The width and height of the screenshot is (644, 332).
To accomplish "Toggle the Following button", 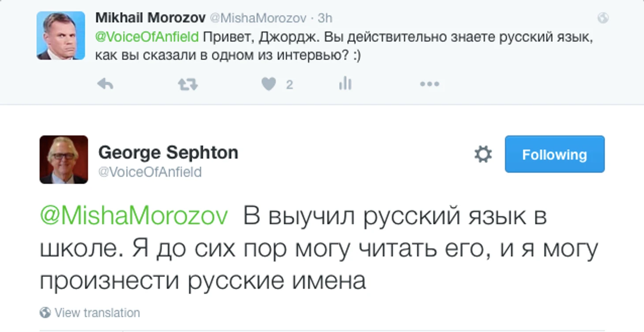I will click(x=554, y=154).
